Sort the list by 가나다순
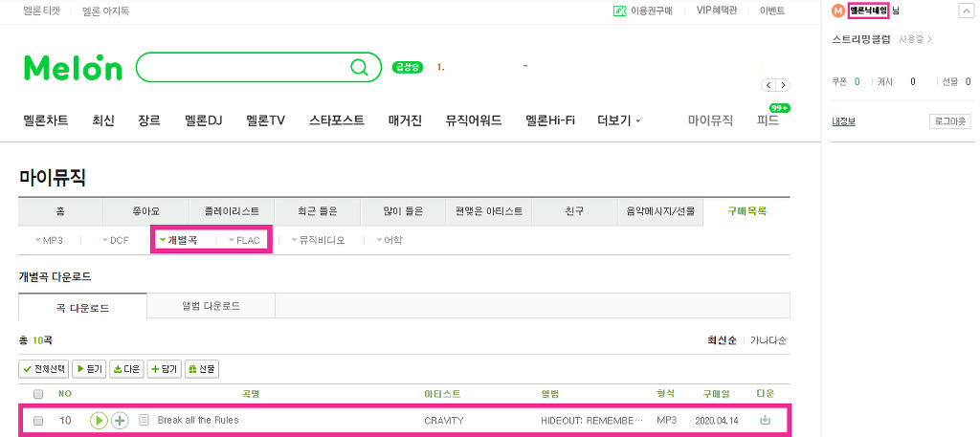 pyautogui.click(x=768, y=340)
